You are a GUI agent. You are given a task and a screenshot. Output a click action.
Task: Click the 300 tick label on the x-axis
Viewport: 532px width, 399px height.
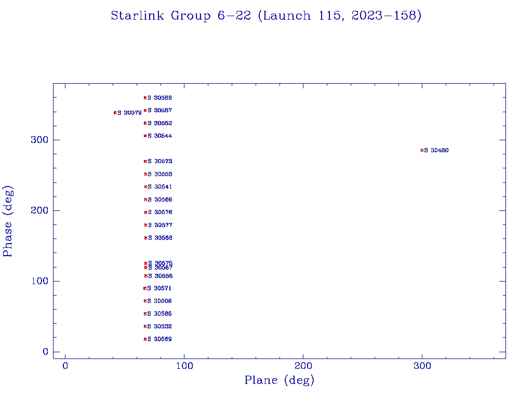tap(422, 366)
